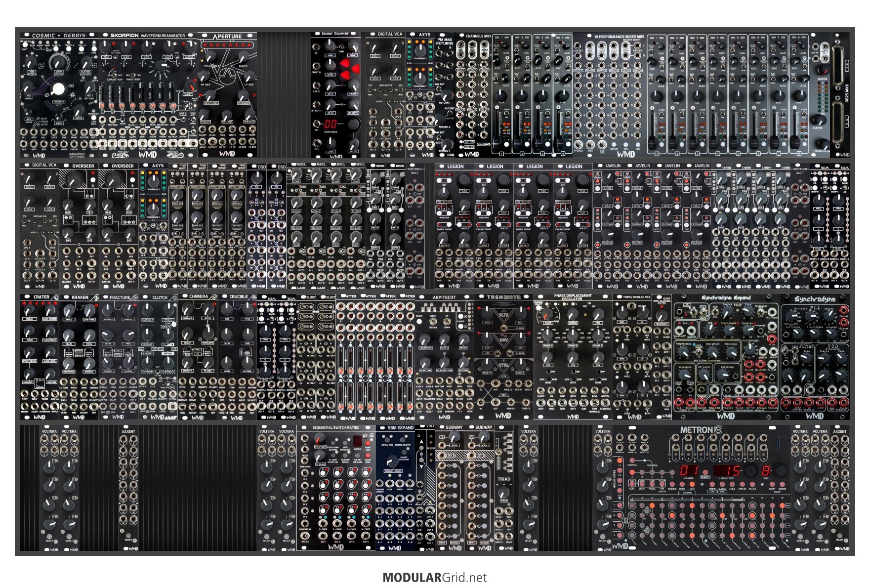Click the "FRACTURE" module title
This screenshot has height=588, width=870.
(120, 297)
